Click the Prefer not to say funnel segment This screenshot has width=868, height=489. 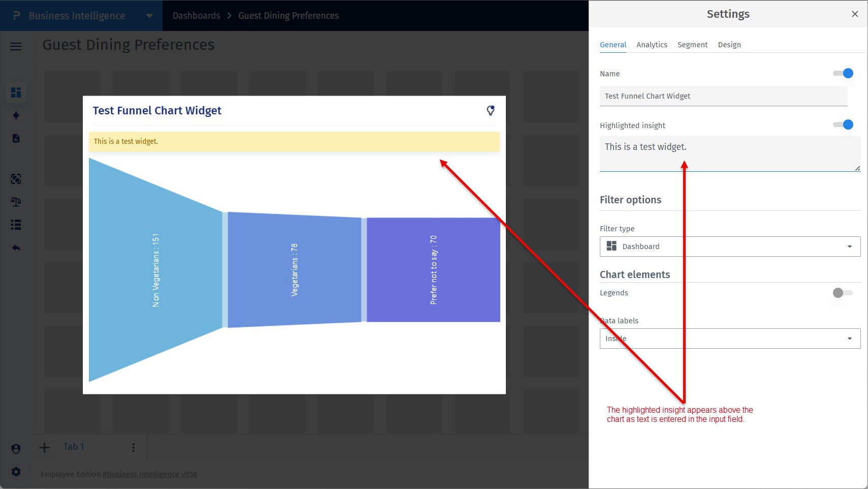click(x=433, y=270)
